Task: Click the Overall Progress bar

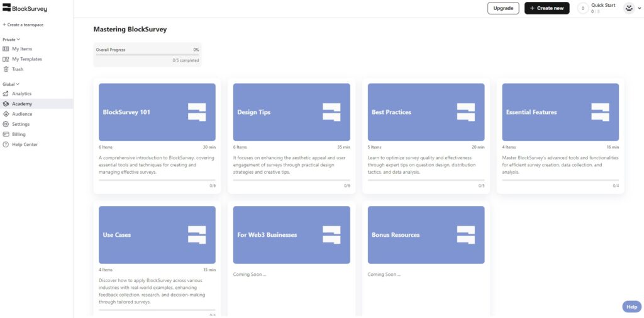Action: tap(147, 55)
